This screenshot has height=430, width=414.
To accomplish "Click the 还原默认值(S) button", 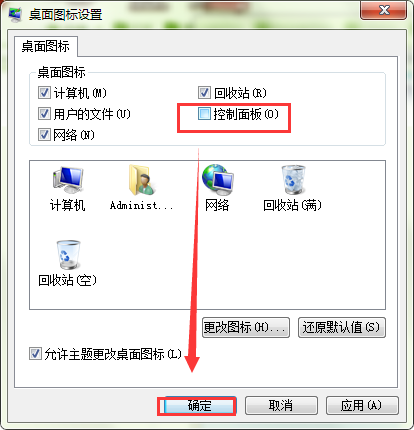I will (342, 327).
